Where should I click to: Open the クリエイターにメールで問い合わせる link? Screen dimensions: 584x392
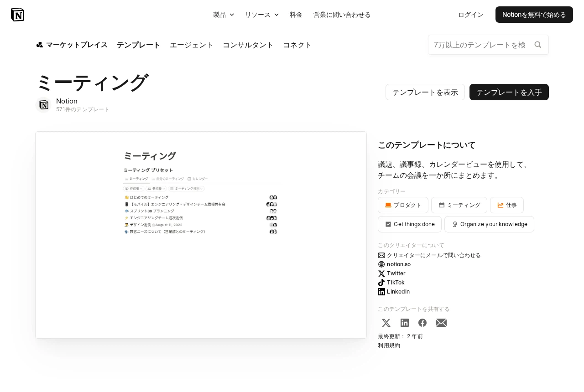coord(434,255)
